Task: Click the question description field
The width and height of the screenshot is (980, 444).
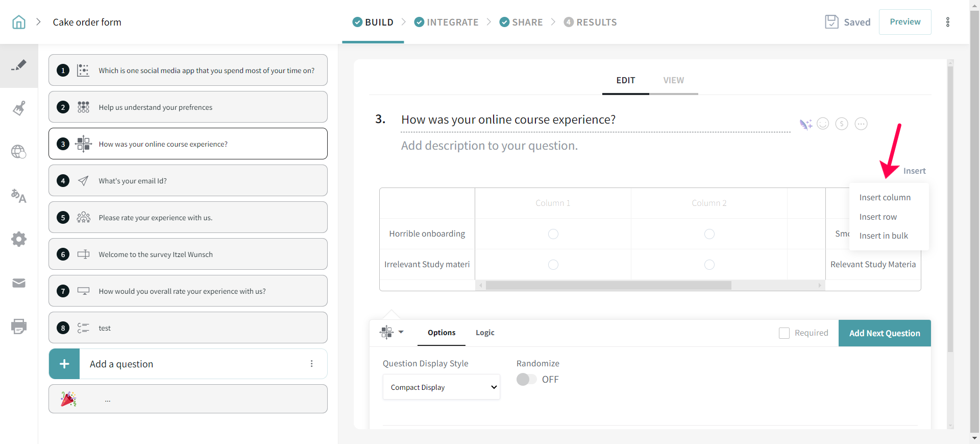Action: [489, 146]
